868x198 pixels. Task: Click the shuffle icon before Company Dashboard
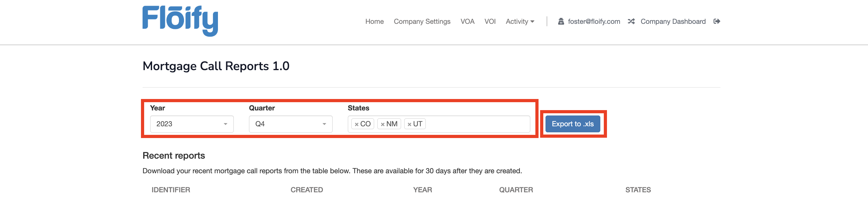point(631,22)
